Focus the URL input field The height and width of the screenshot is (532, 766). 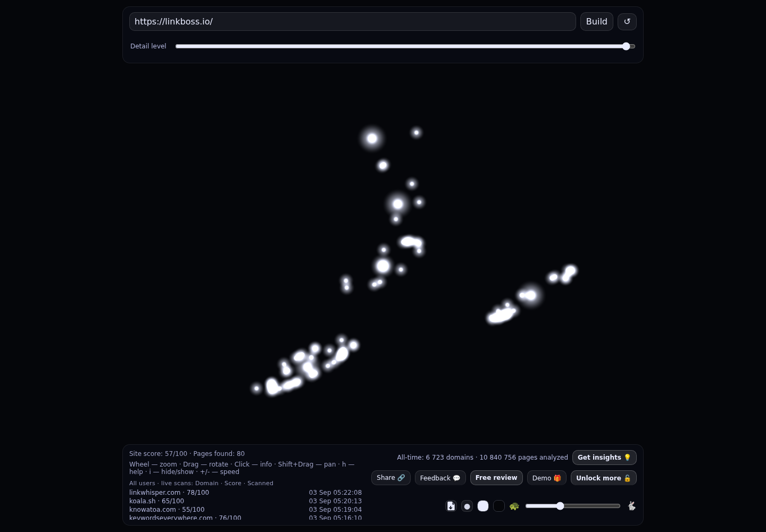coord(353,22)
